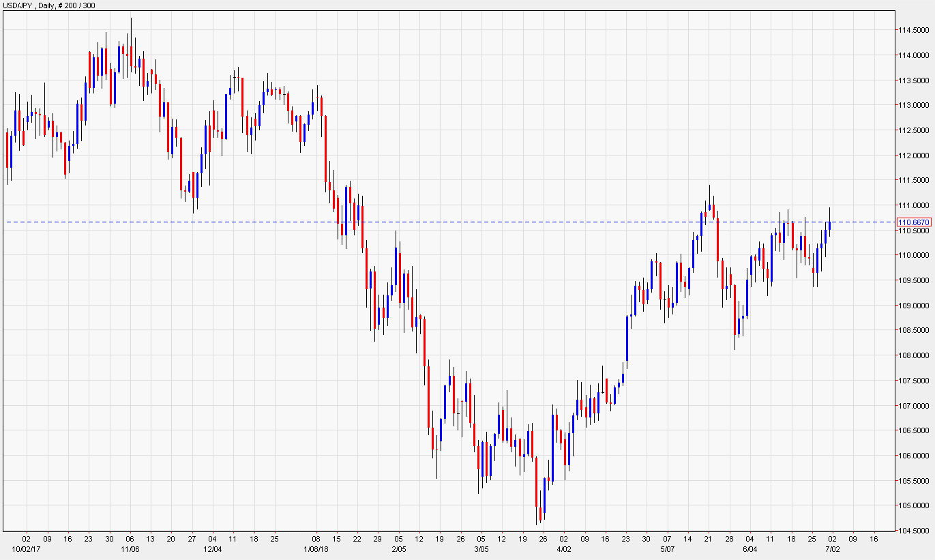Click the 108.0000 price axis label

point(914,355)
